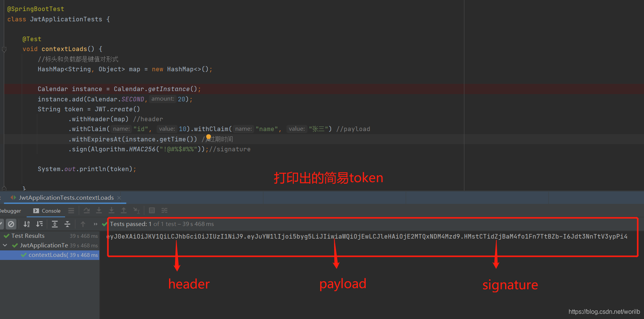Image resolution: width=644 pixels, height=319 pixels.
Task: Click Trace Current Stream Chain icon
Action: (x=164, y=210)
